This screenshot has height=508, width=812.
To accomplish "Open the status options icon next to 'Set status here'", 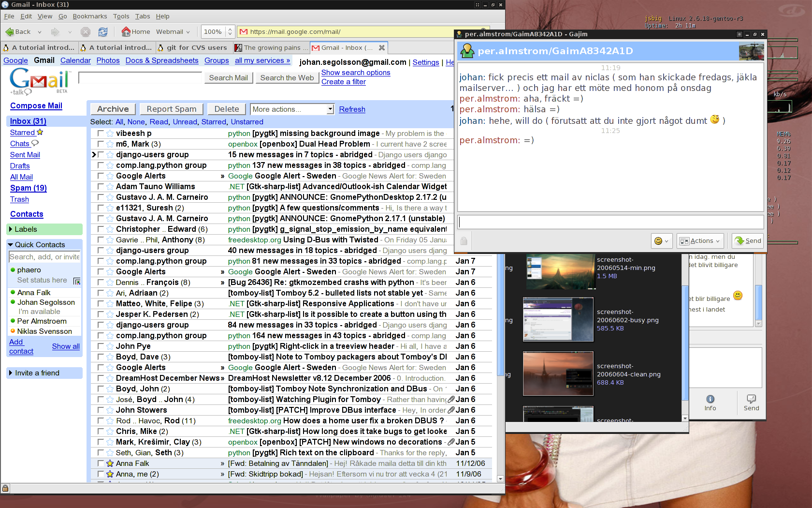I will coord(77,281).
